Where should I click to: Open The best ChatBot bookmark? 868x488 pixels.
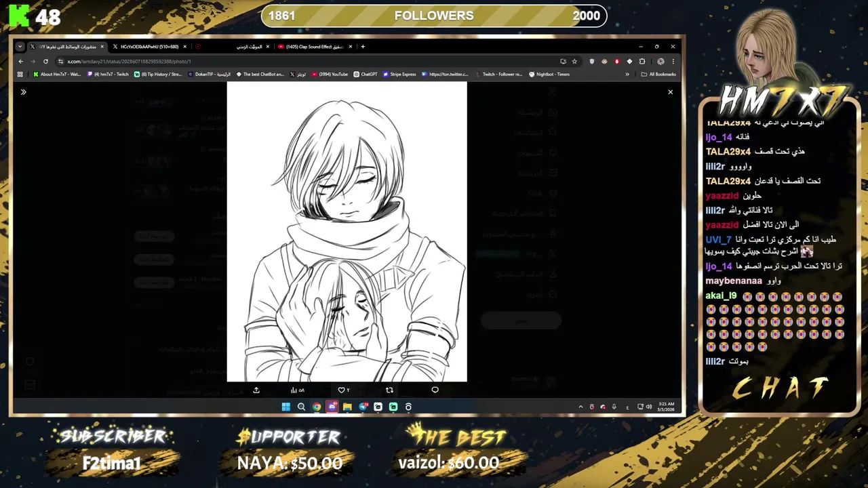pos(260,75)
